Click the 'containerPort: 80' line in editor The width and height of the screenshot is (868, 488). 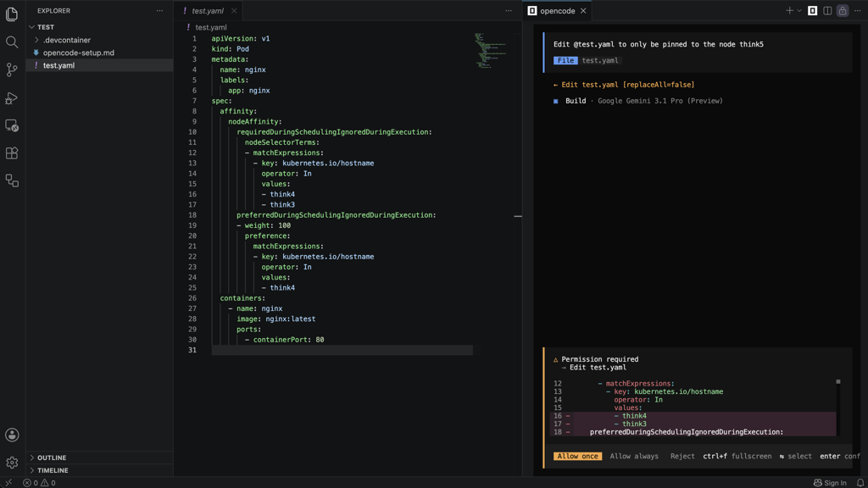click(285, 340)
